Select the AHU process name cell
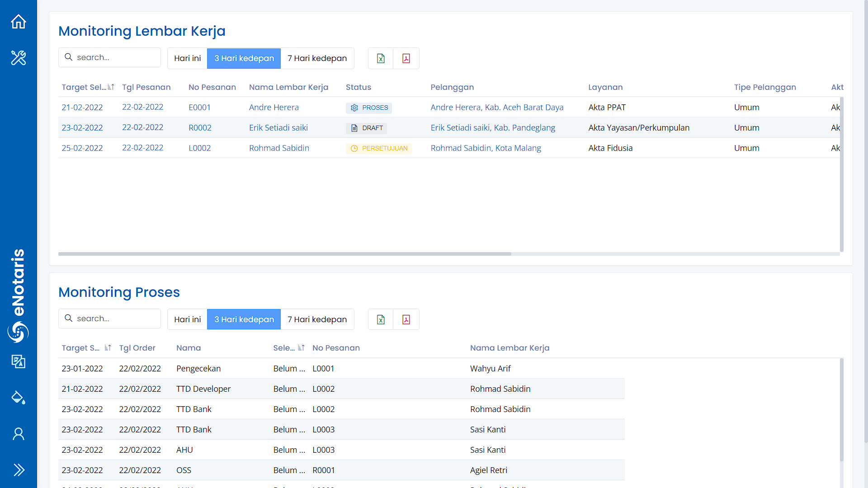This screenshot has height=488, width=868. (x=184, y=450)
